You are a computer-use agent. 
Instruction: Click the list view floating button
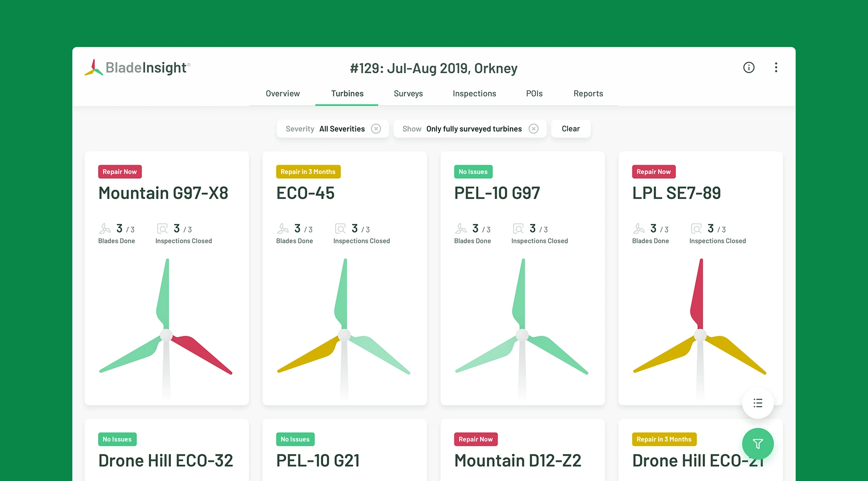758,403
